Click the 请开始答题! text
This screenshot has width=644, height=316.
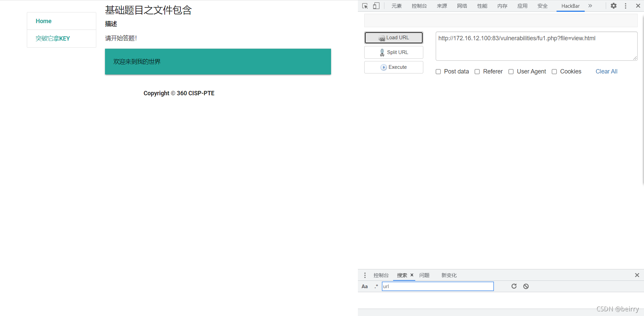[121, 38]
